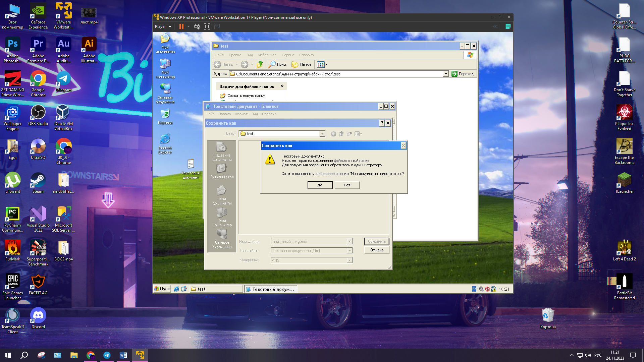
Task: Open Избранное menu in explorer window
Action: [x=267, y=55]
